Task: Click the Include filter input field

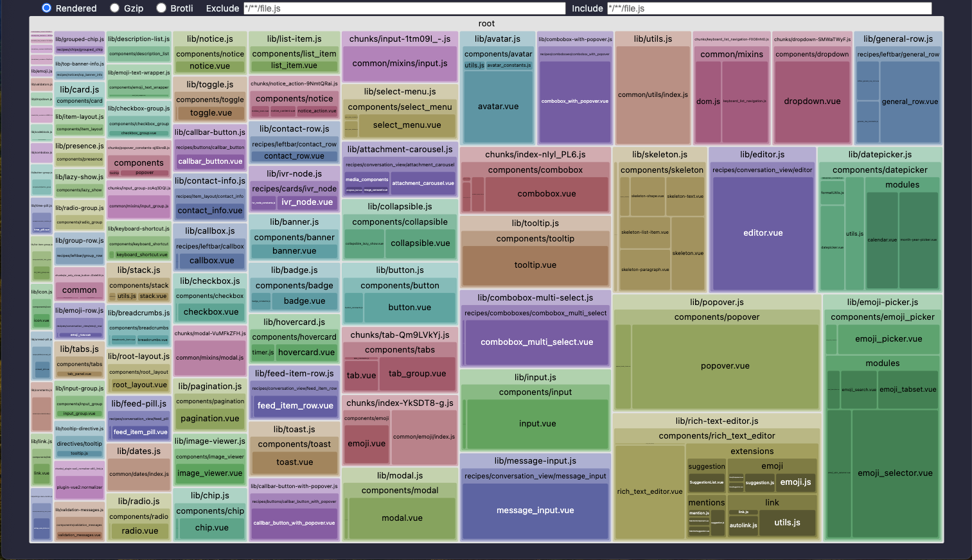Action: 769,8
